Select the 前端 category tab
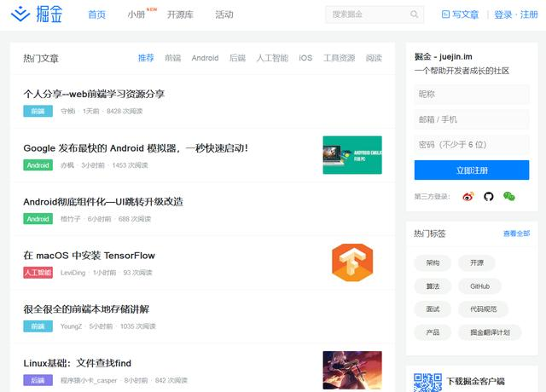546x392 pixels. point(172,58)
